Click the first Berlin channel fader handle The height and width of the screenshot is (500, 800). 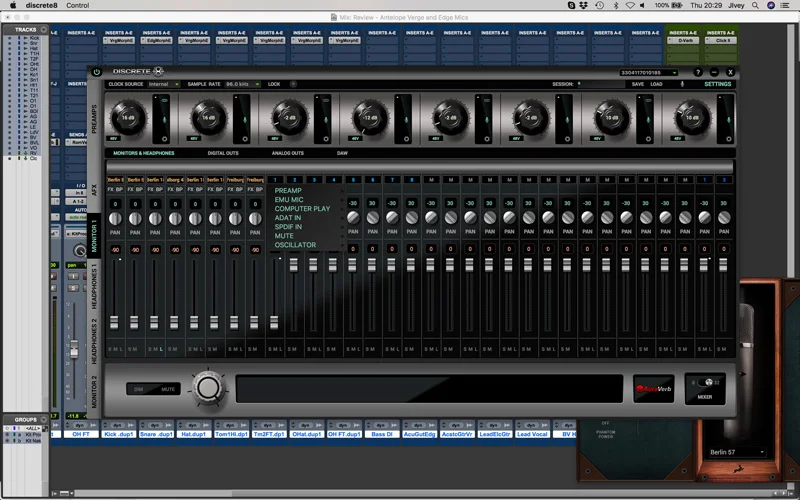(x=114, y=322)
